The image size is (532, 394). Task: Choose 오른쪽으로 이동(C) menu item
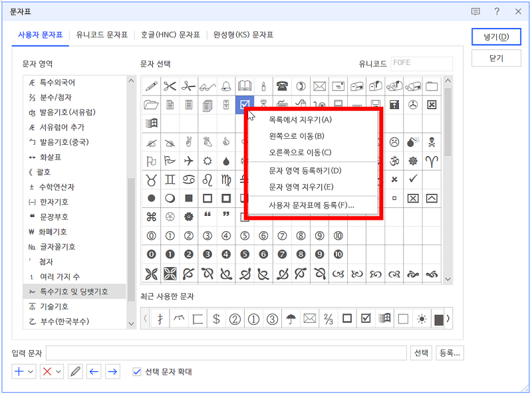313,152
